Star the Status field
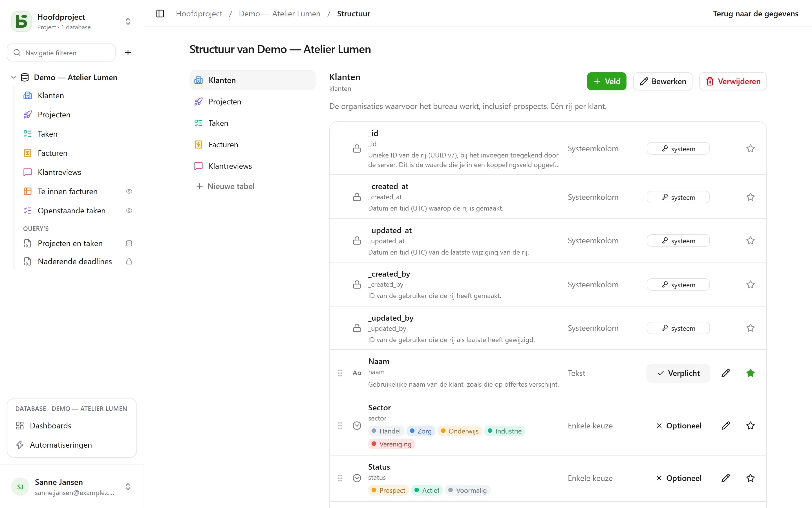This screenshot has height=508, width=812. pos(751,478)
